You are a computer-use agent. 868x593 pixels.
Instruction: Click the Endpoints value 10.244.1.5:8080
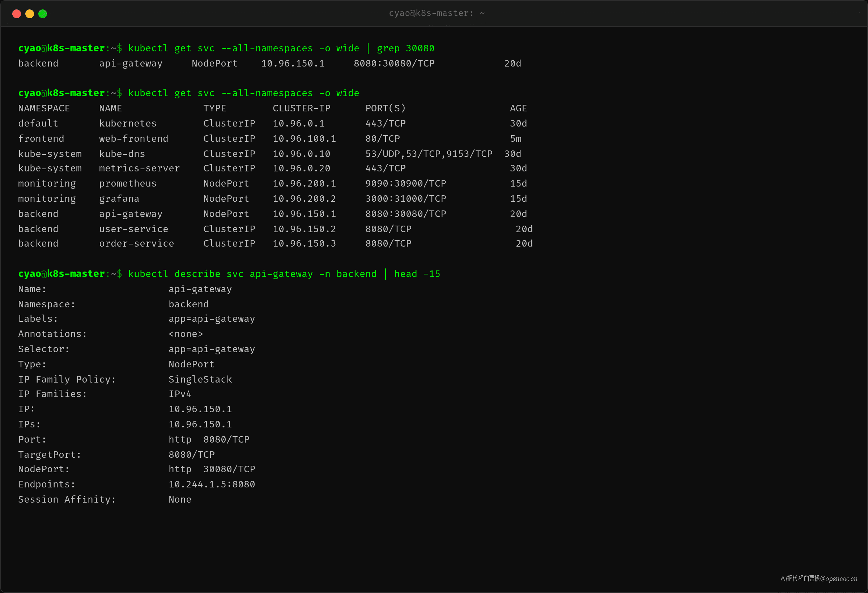212,484
